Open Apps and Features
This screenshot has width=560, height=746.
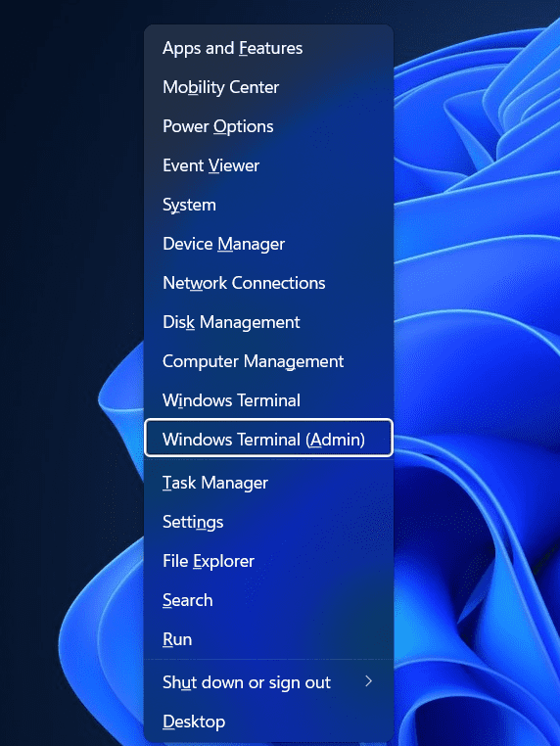[269, 48]
